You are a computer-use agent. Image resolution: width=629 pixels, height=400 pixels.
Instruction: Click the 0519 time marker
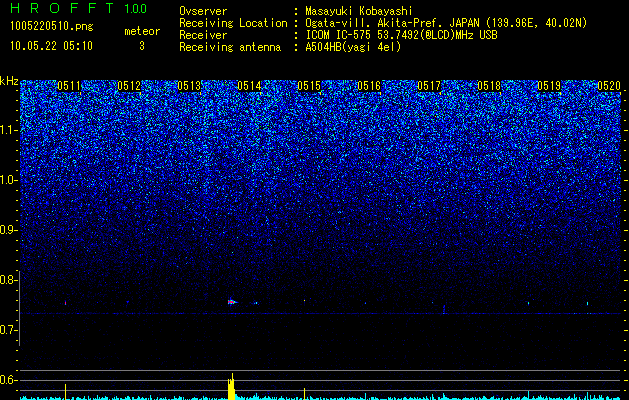[549, 86]
